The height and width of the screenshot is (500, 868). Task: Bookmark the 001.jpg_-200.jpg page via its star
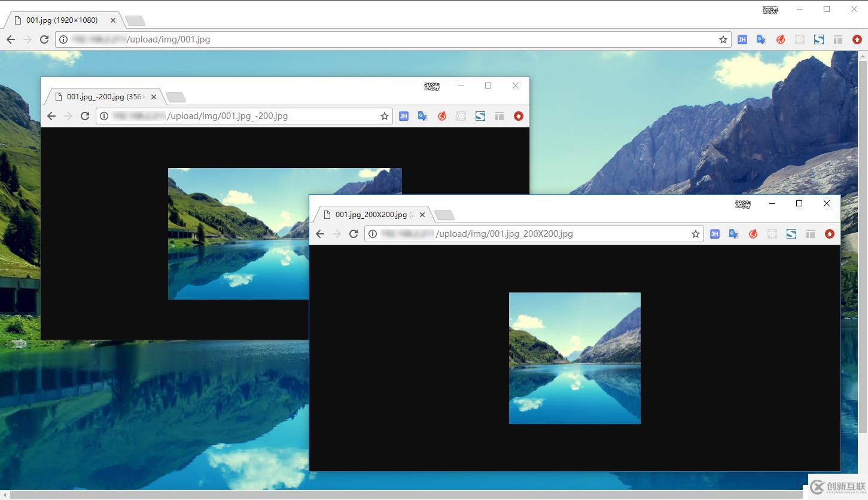pos(384,116)
